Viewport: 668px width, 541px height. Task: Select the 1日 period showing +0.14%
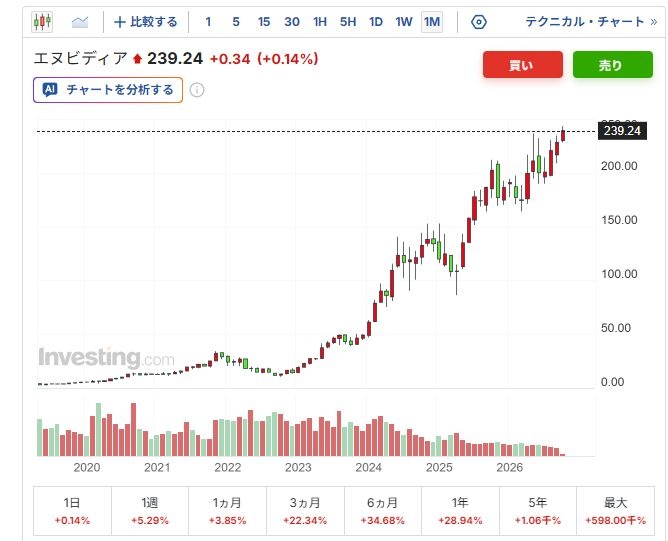pyautogui.click(x=72, y=511)
